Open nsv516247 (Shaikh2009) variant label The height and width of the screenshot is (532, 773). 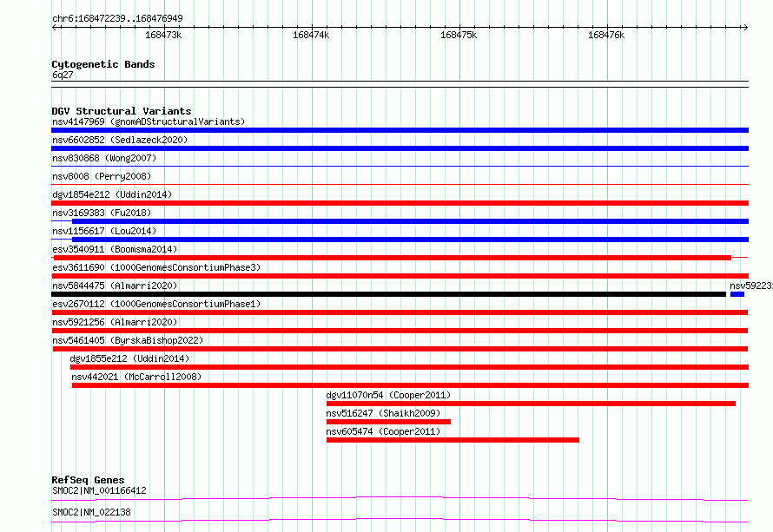point(383,413)
